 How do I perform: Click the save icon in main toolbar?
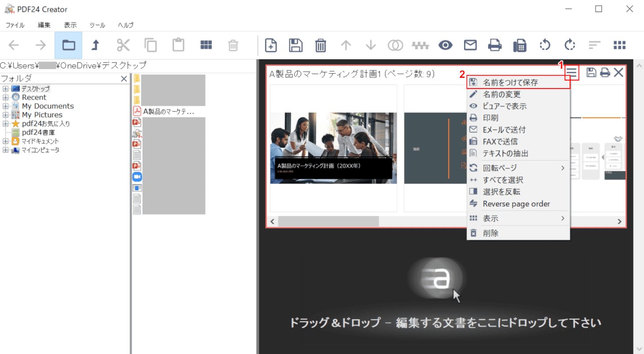[x=295, y=45]
